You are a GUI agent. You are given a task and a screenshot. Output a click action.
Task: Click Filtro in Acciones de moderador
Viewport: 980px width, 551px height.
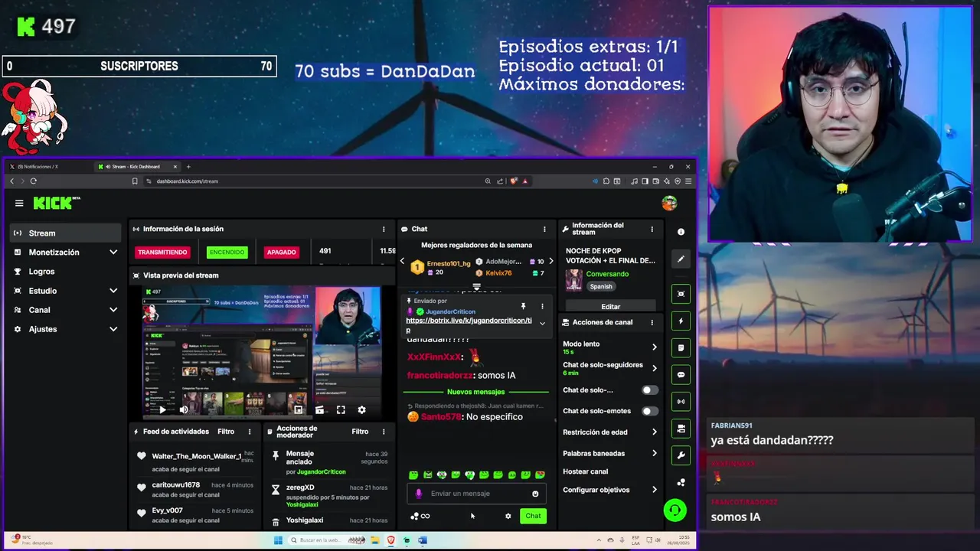coord(360,432)
